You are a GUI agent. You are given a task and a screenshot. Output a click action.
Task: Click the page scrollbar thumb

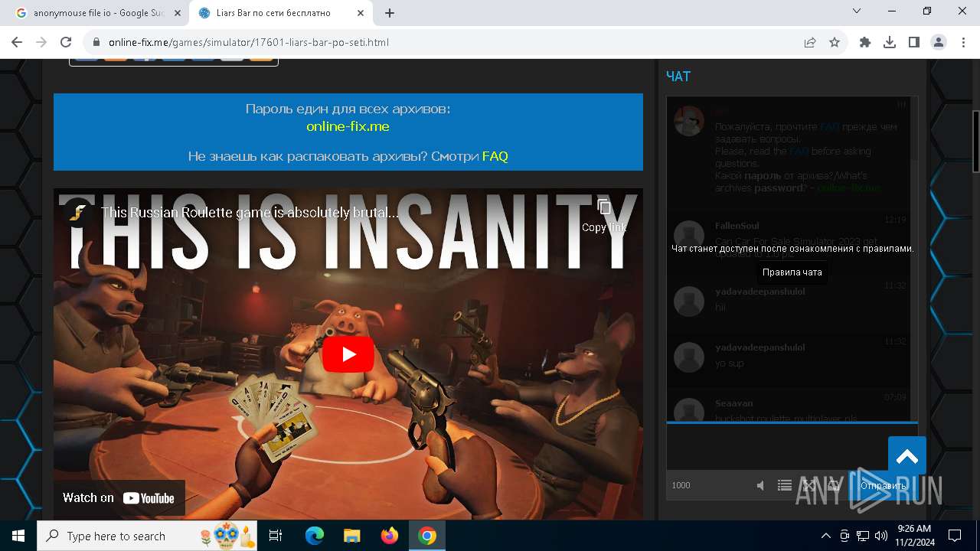click(x=976, y=142)
